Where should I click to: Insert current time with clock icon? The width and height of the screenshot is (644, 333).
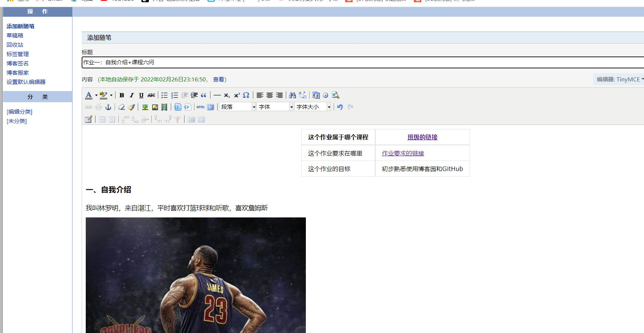pyautogui.click(x=326, y=95)
